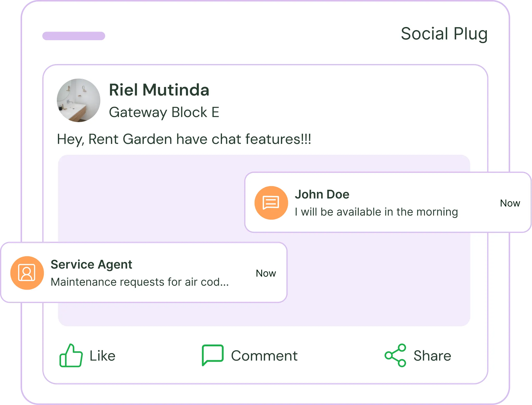Screen dimensions: 532x405
Task: Open the Service Agent notification title
Action: coord(91,265)
